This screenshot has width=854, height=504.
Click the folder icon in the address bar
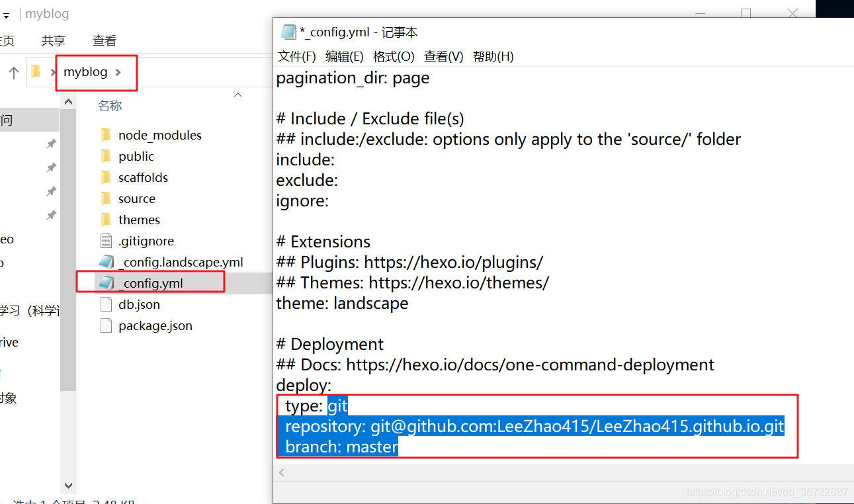click(x=37, y=71)
